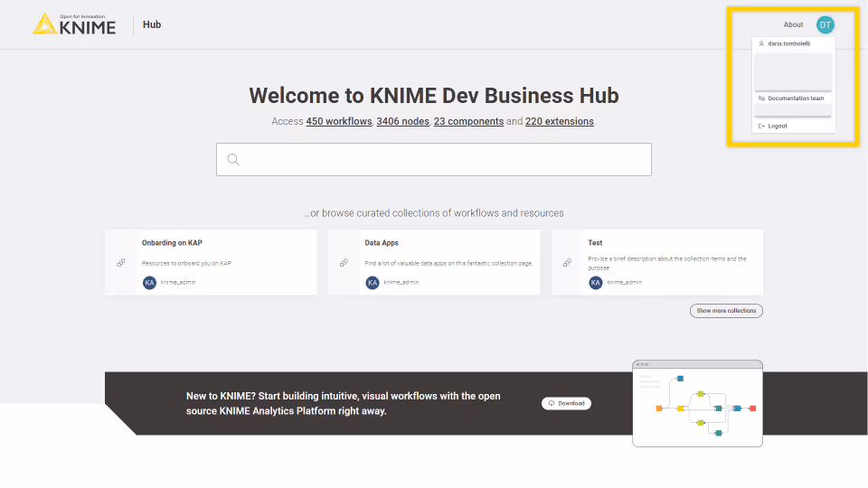
Task: Click the KA avatar under Test collection
Action: tap(595, 283)
